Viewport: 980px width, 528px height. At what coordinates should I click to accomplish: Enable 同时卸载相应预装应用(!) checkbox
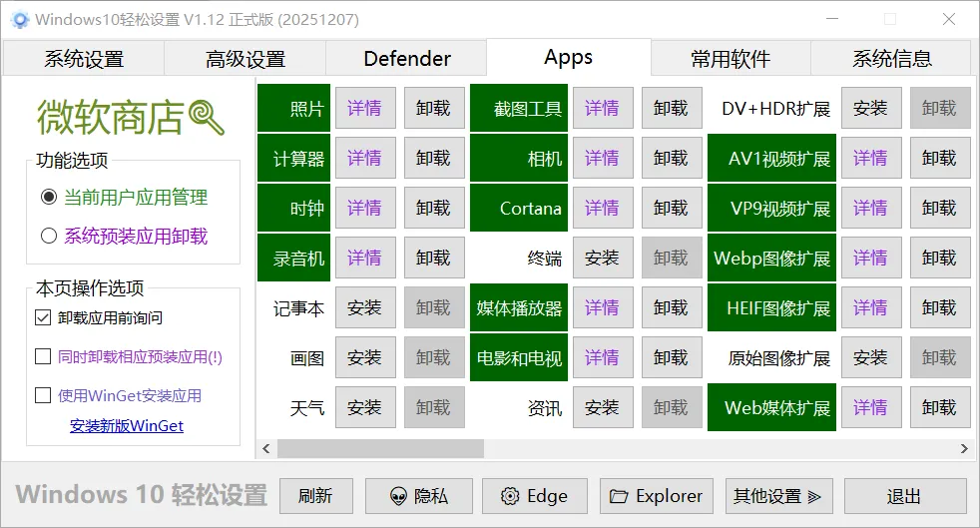click(43, 356)
